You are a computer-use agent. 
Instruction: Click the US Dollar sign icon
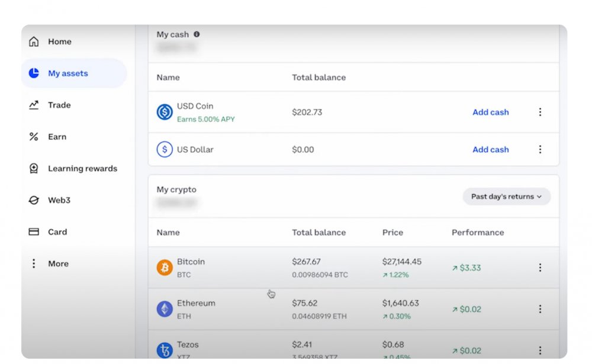[165, 150]
